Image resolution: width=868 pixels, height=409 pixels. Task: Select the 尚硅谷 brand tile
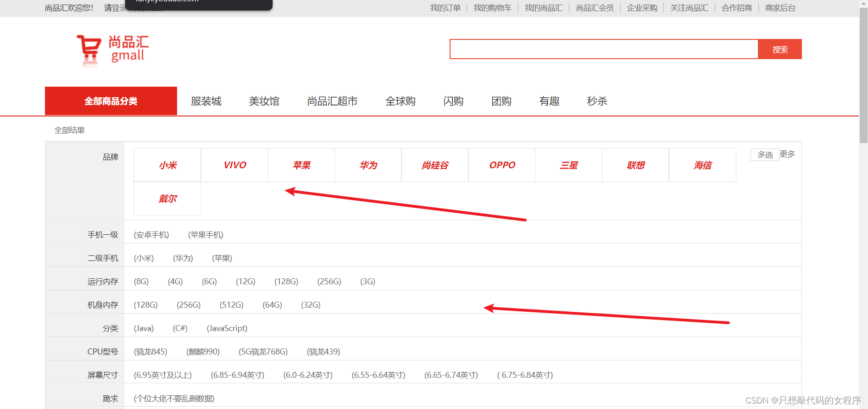435,165
